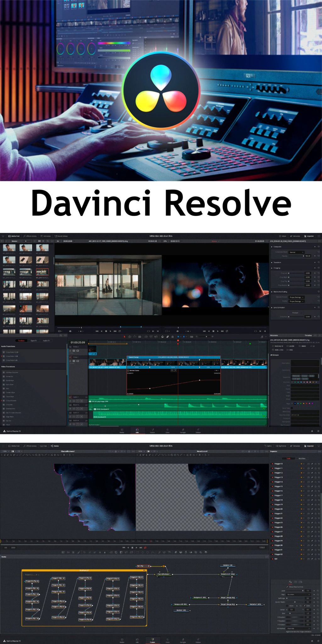Adjust the Opacity slider
Image resolution: width=322 pixels, height=644 pixels.
(x=296, y=256)
